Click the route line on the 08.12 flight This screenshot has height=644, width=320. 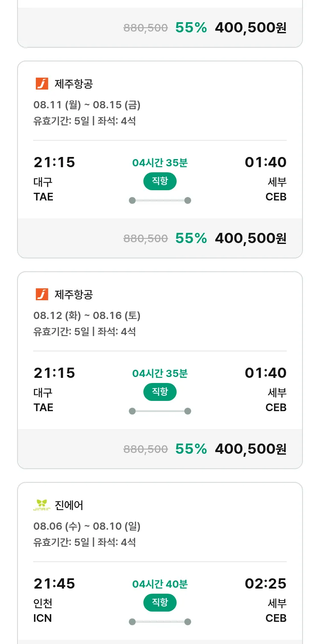(160, 411)
